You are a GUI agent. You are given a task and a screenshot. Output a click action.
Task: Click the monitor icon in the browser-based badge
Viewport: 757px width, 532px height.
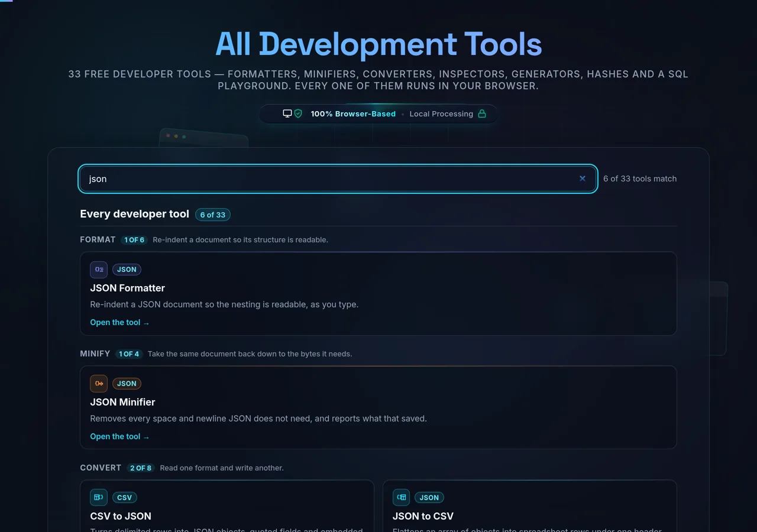(x=287, y=113)
